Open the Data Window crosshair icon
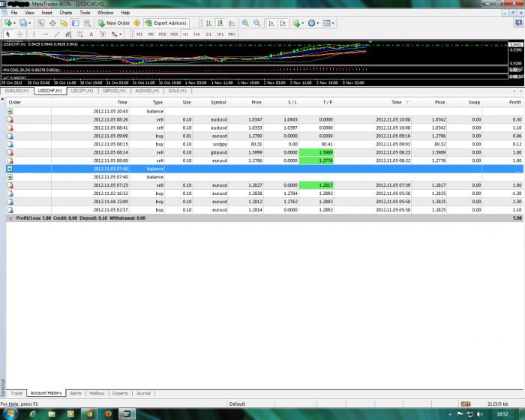525x420 pixels. pyautogui.click(x=52, y=23)
